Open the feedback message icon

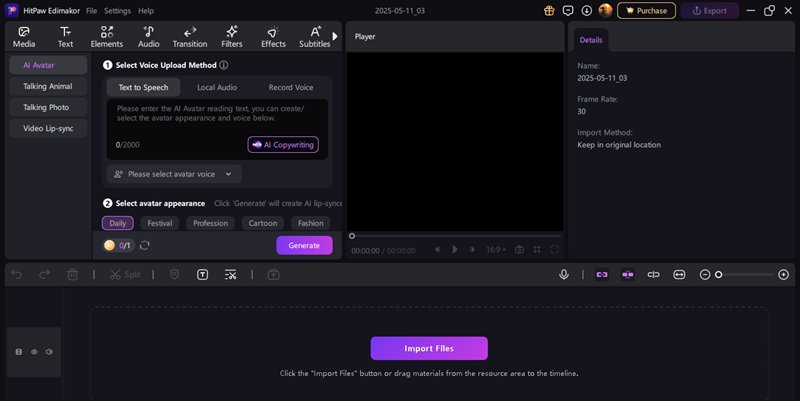point(568,10)
